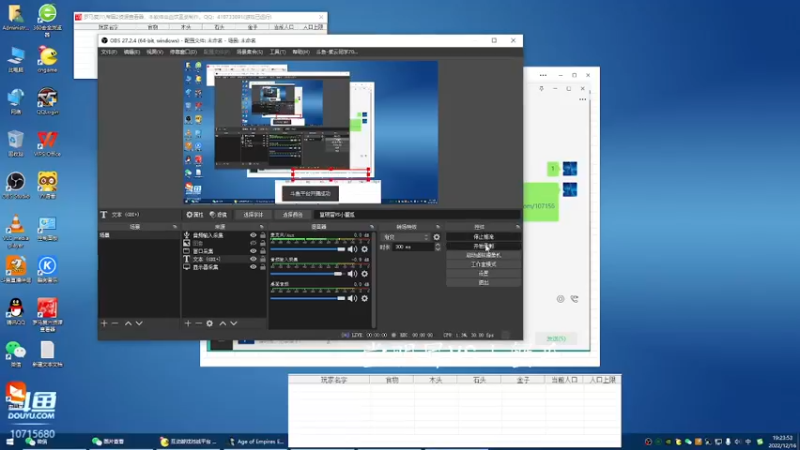Hide the window capture source
The width and height of the screenshot is (800, 450).
[253, 251]
